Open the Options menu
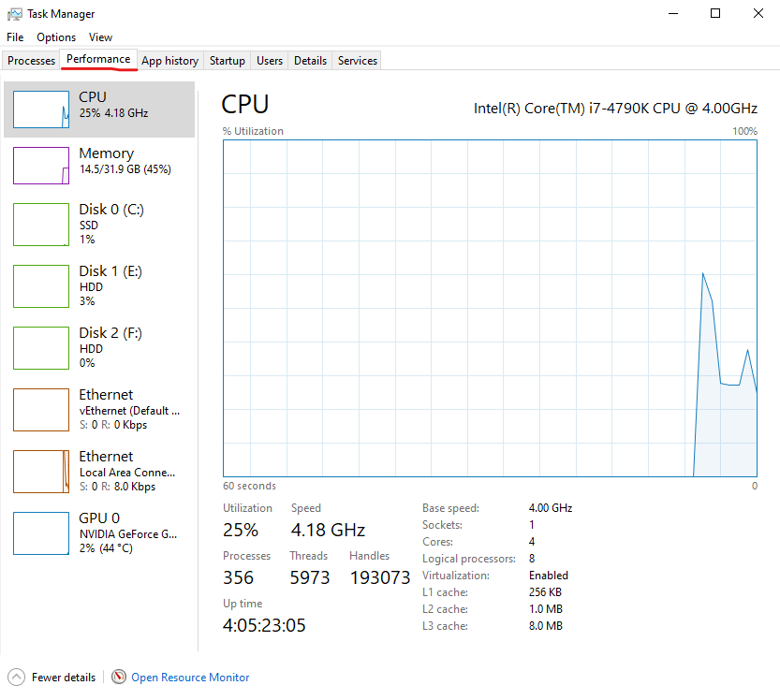This screenshot has width=780, height=700. [x=55, y=37]
